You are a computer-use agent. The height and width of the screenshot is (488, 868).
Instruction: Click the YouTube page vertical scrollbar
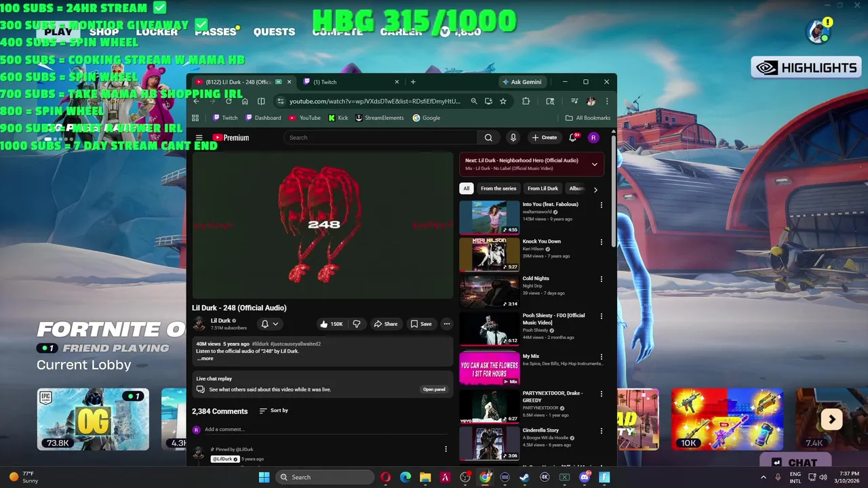click(x=614, y=190)
